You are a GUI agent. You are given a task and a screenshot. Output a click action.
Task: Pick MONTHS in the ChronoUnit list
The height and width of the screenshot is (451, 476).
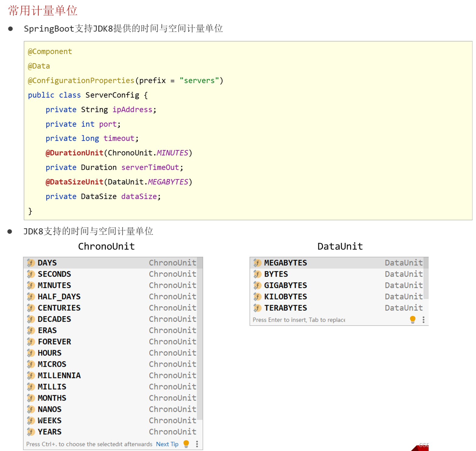[x=110, y=398]
